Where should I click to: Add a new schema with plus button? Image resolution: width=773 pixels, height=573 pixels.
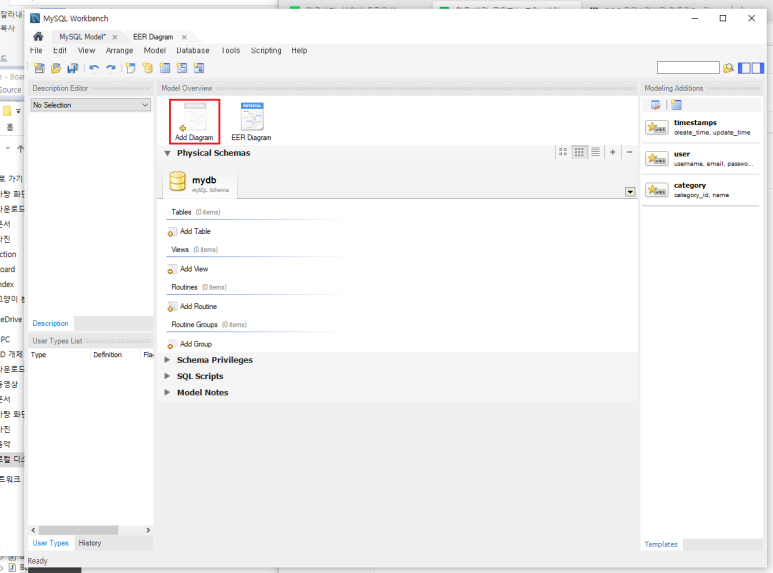pyautogui.click(x=612, y=152)
